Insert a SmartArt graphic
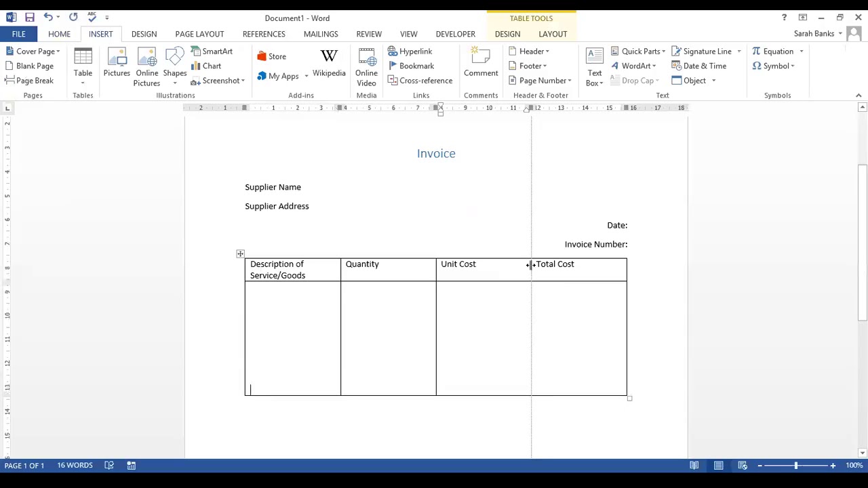Image resolution: width=868 pixels, height=488 pixels. tap(212, 52)
